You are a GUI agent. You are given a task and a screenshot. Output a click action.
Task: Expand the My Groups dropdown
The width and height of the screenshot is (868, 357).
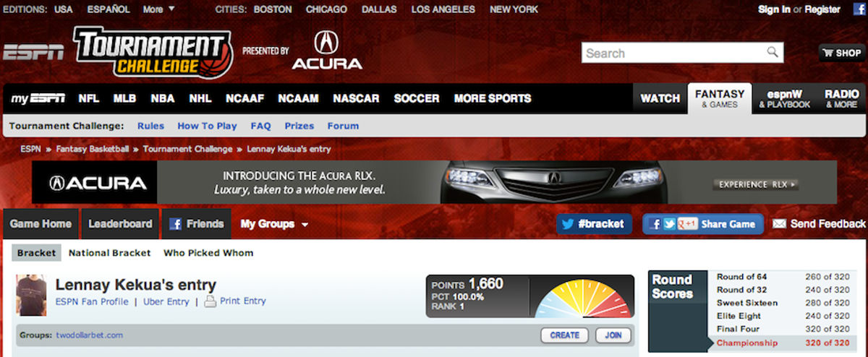274,224
